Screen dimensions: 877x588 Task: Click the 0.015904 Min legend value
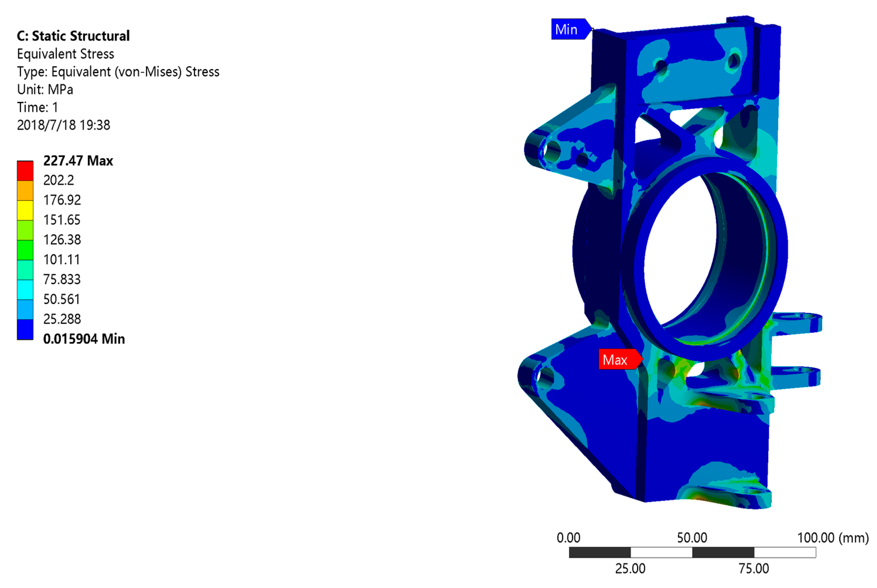click(84, 339)
